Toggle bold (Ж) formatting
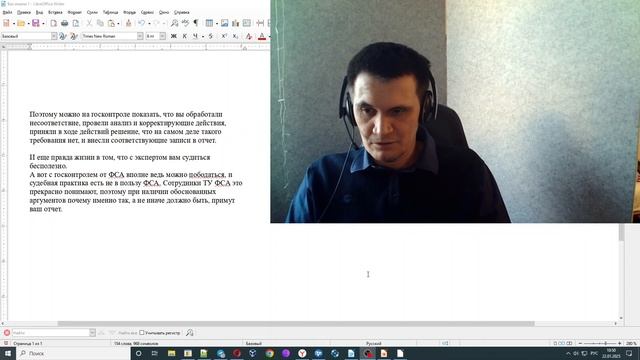 173,36
